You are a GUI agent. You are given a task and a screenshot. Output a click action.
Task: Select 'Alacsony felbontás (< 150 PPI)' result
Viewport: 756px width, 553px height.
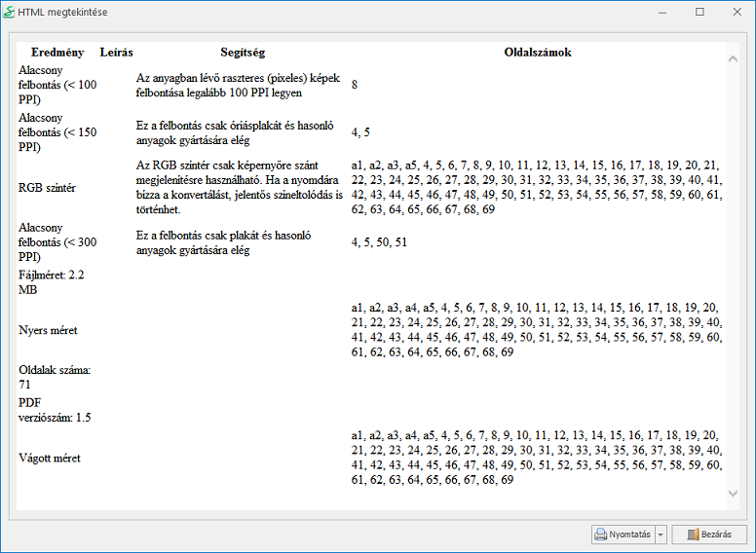tap(57, 132)
